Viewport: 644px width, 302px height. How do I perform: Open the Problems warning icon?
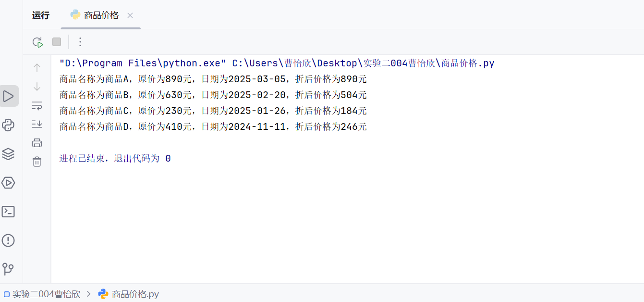pyautogui.click(x=9, y=240)
